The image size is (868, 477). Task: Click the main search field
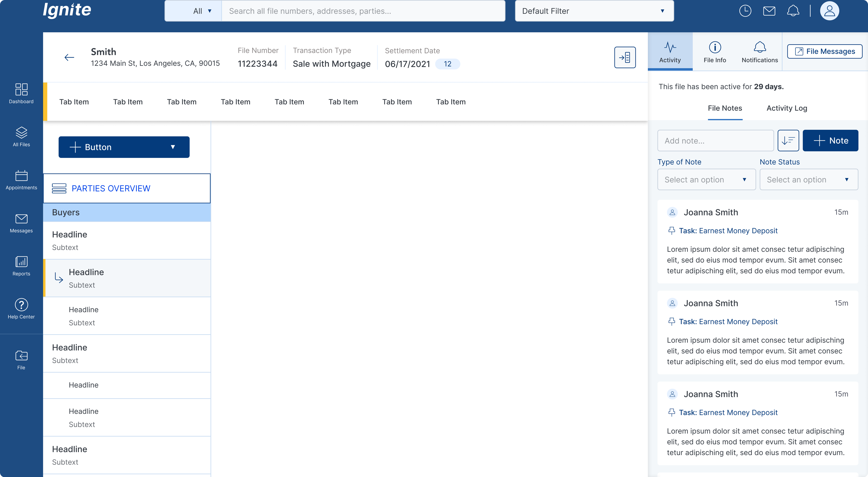click(363, 11)
